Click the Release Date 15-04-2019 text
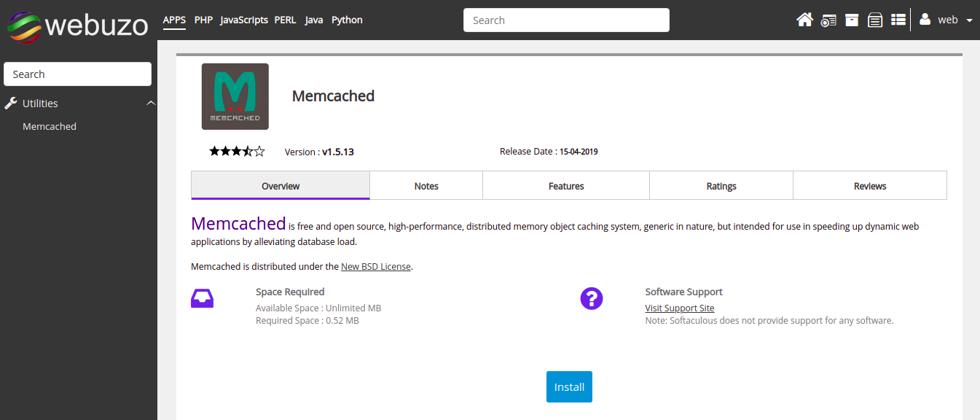The image size is (980, 420). click(549, 152)
